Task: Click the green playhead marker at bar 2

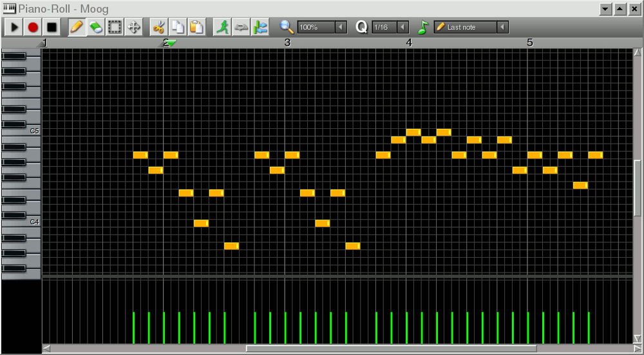Action: [x=172, y=43]
